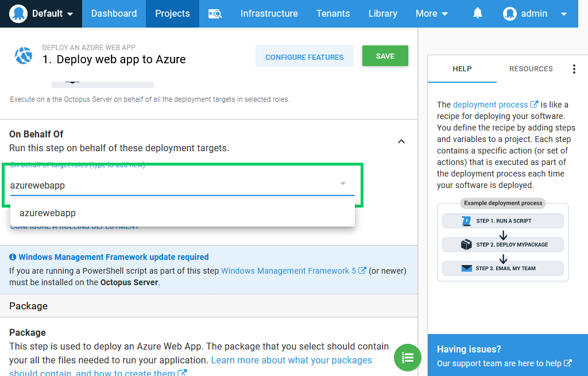
Task: Click the Example deployment process diagram label
Action: pos(503,203)
